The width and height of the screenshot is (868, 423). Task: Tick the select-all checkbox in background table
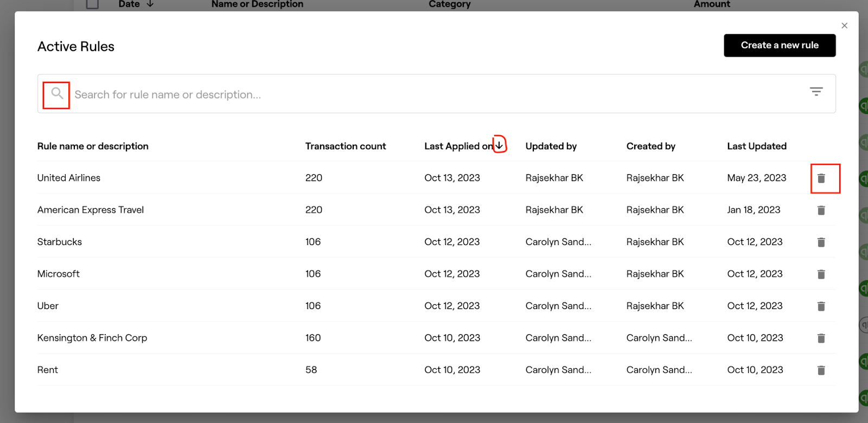pyautogui.click(x=93, y=4)
